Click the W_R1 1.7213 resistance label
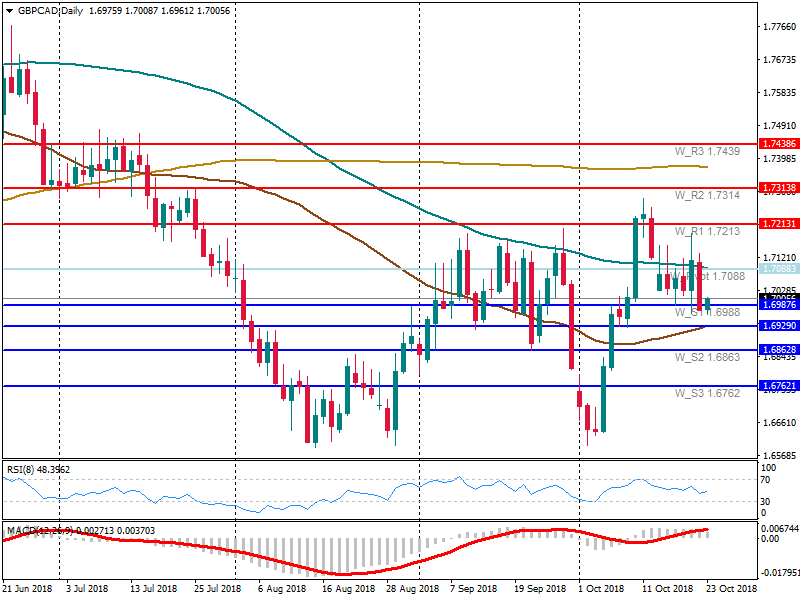The height and width of the screenshot is (600, 800). (707, 231)
